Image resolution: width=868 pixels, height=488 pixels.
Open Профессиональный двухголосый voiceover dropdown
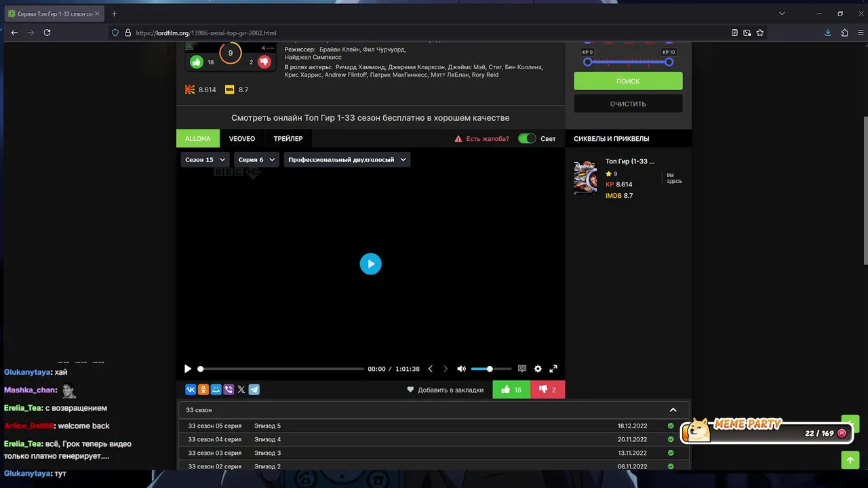(x=347, y=159)
